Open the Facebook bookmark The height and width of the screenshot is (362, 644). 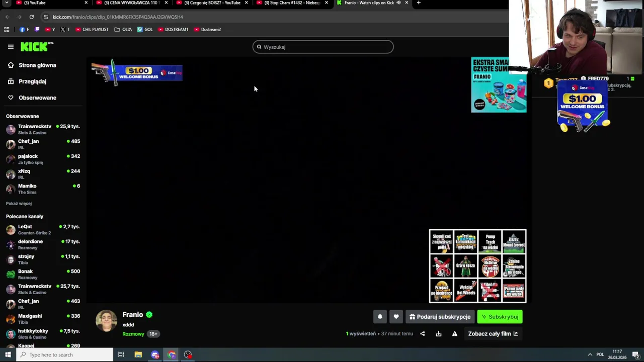(24, 29)
